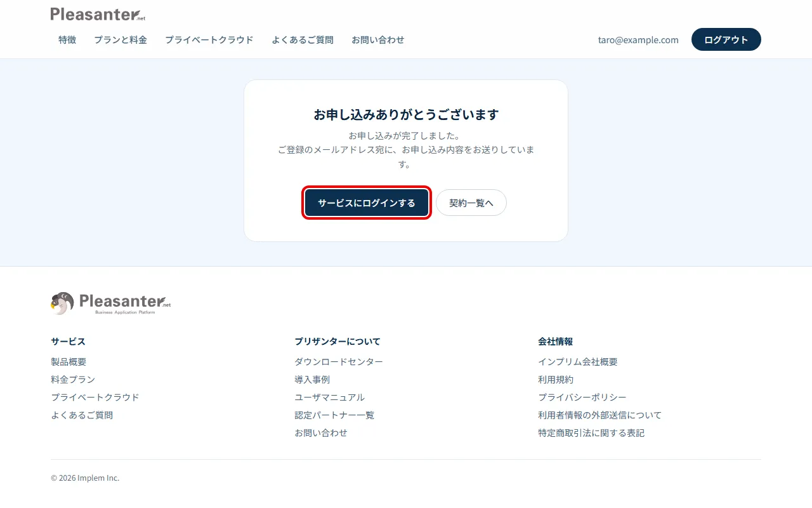Image resolution: width=812 pixels, height=508 pixels.
Task: Click the サービス footer heading
Action: [68, 342]
